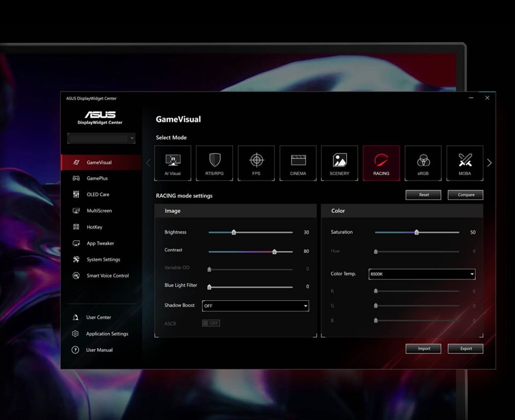
Task: Open the MultiScreen sidebar item
Action: tap(99, 211)
